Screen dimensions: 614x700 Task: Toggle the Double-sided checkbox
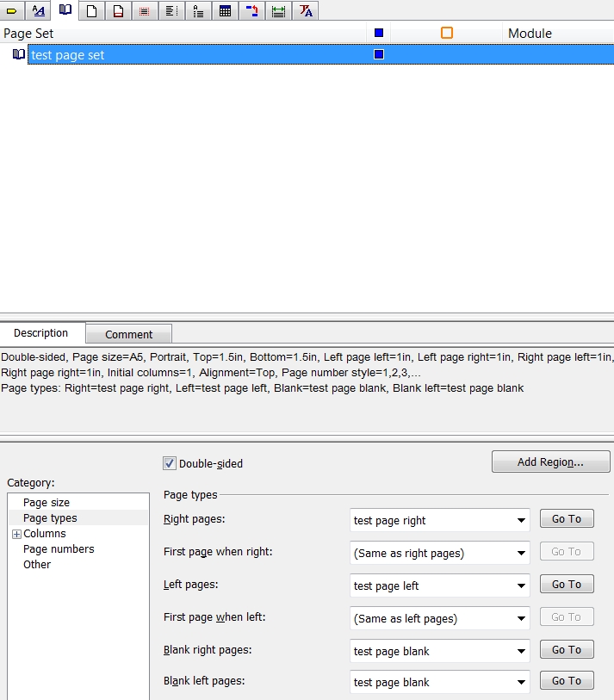coord(170,463)
